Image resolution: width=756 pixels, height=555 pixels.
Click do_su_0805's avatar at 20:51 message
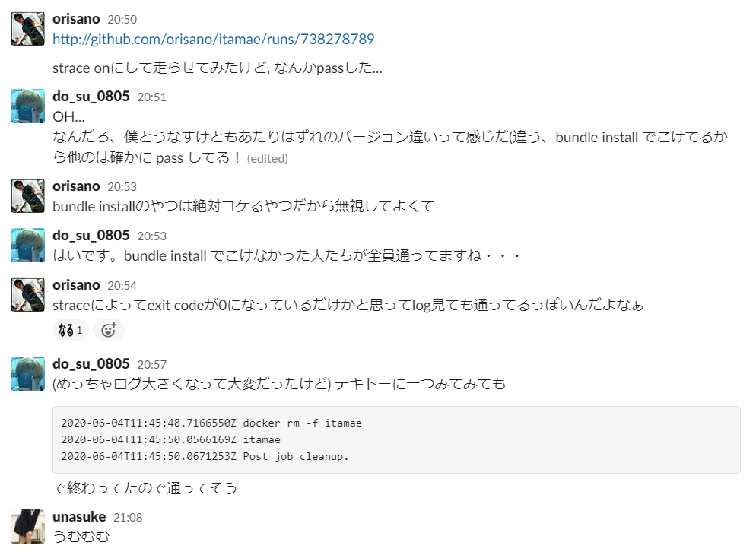[28, 106]
